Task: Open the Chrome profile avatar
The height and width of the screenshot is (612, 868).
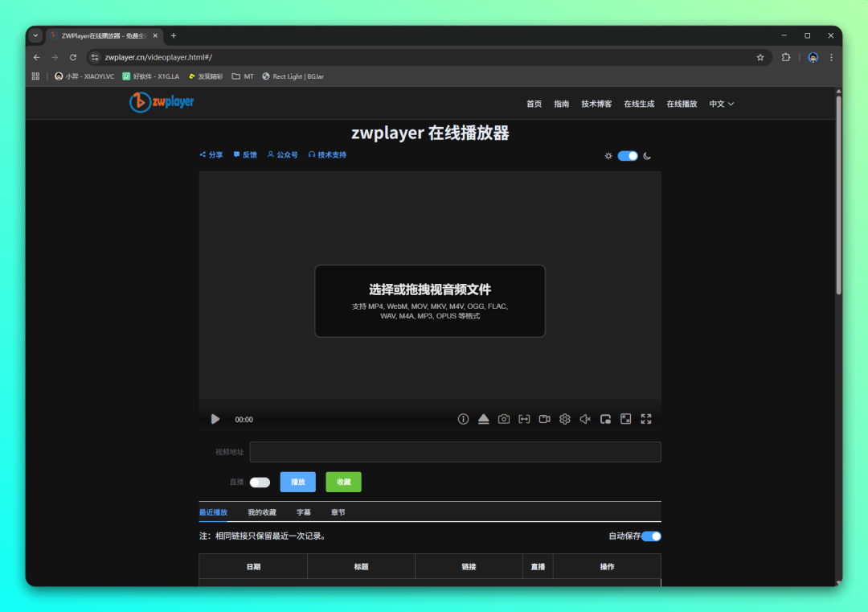Action: (x=813, y=57)
